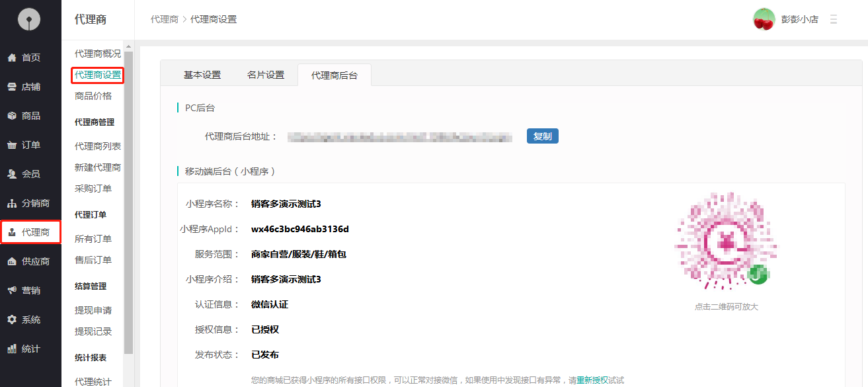This screenshot has height=387, width=868.
Task: Open the menu icon beside 彭彭小店
Action: pyautogui.click(x=834, y=20)
